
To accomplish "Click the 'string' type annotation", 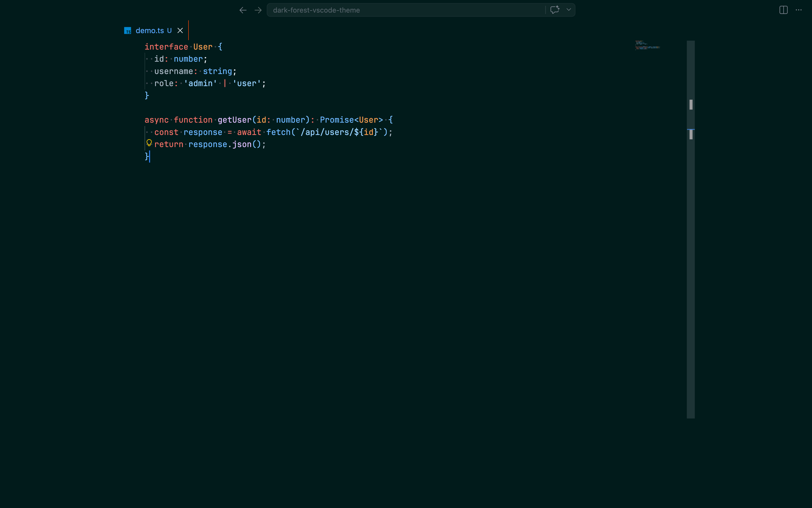I will [x=217, y=71].
